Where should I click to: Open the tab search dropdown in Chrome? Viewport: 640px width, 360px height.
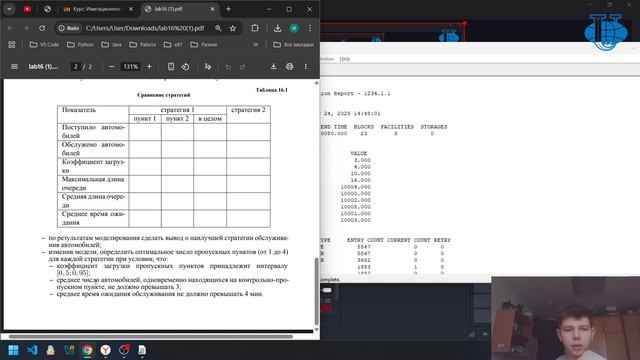click(x=9, y=9)
